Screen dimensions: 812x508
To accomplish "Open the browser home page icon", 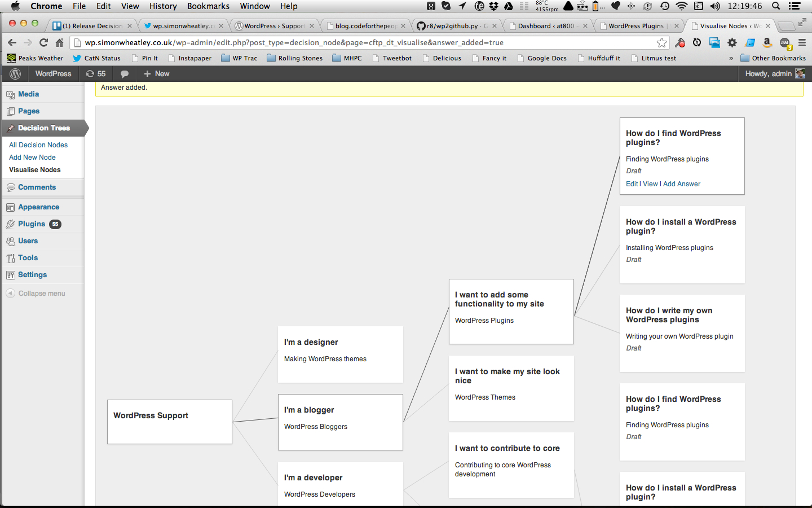I will click(x=59, y=42).
